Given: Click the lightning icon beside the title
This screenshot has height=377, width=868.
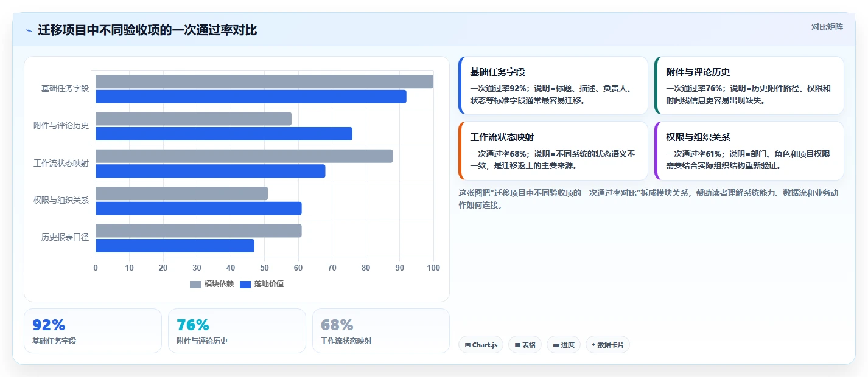Looking at the screenshot, I should point(29,30).
